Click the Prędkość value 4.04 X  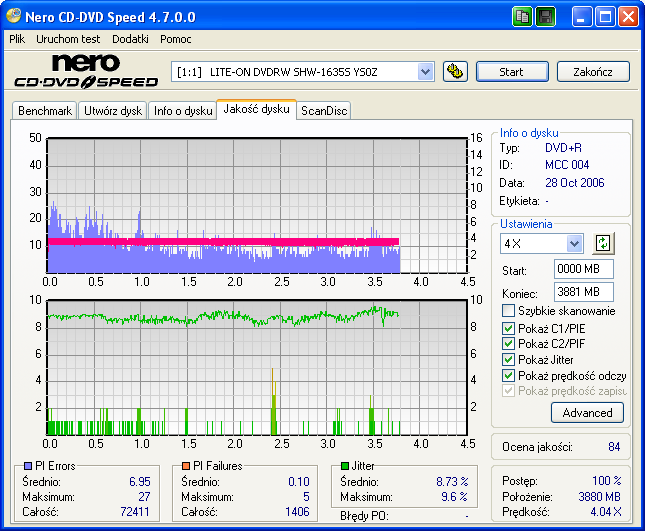click(606, 512)
